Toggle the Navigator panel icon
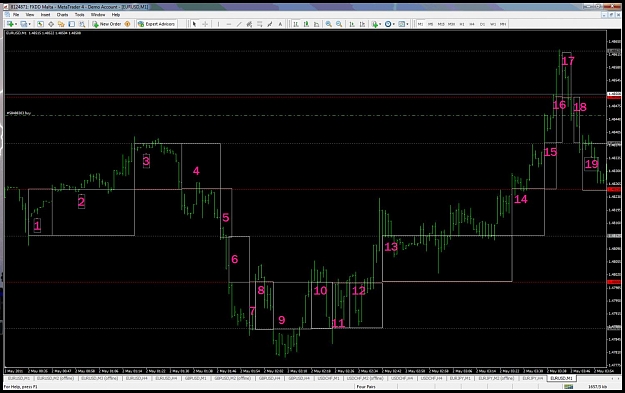Viewport: 625px width, 393px height. pyautogui.click(x=61, y=24)
